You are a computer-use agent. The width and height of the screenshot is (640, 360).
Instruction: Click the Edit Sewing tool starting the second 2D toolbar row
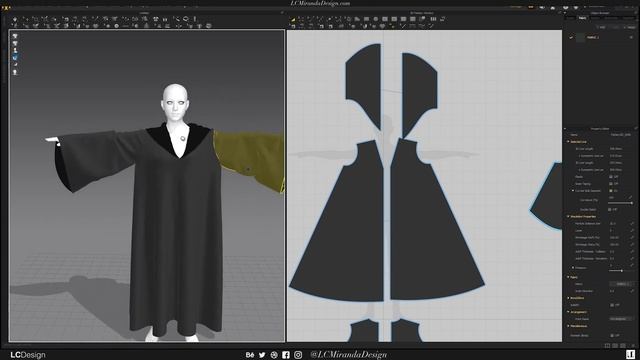293,26
